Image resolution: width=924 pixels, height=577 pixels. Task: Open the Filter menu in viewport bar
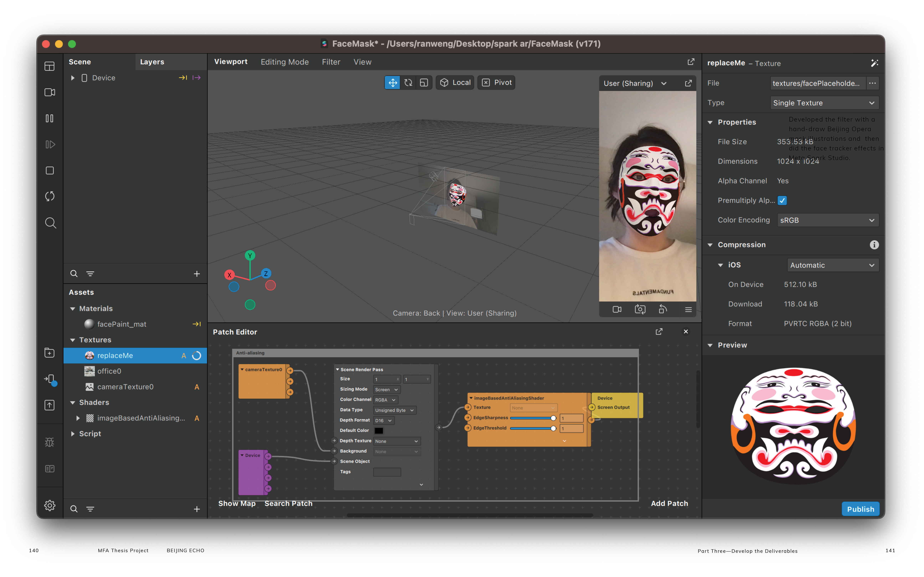pos(331,62)
